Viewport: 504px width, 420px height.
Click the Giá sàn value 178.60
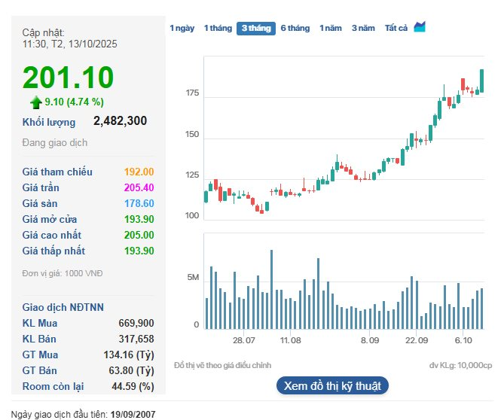[139, 203]
